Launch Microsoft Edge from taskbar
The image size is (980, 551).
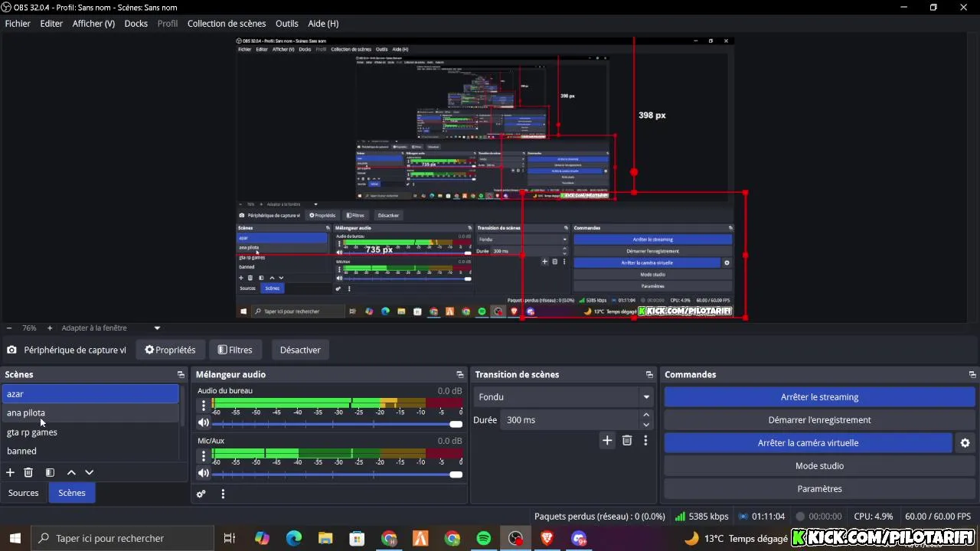294,539
